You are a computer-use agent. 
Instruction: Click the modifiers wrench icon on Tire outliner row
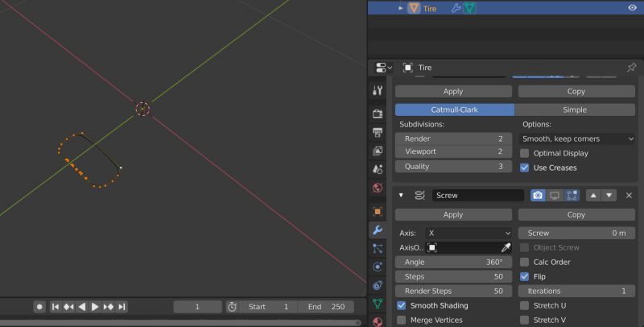(456, 8)
